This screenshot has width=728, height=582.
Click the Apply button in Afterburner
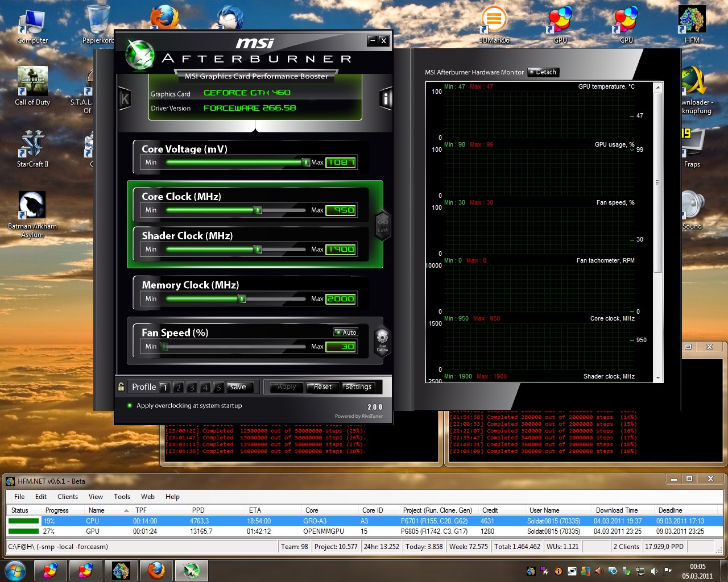click(x=287, y=387)
